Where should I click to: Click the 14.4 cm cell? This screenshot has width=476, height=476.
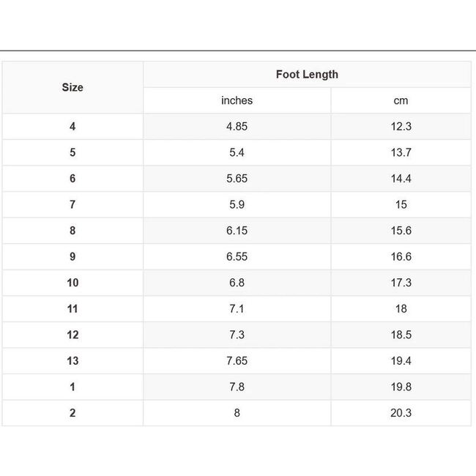click(x=401, y=179)
